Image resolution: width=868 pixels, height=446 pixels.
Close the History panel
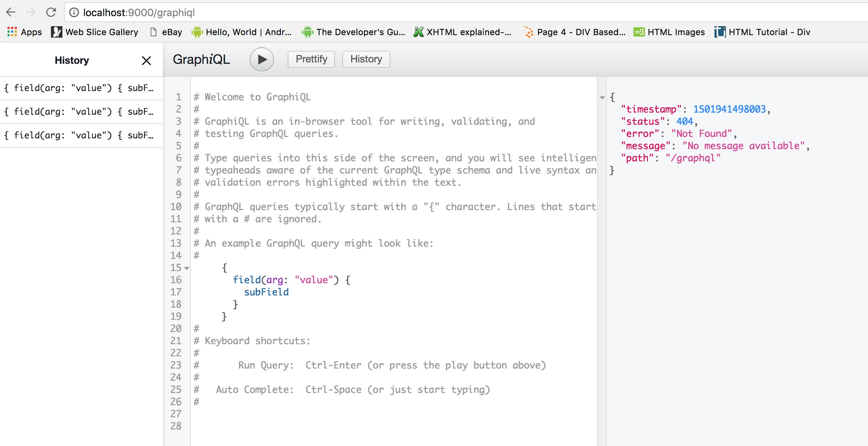click(146, 60)
